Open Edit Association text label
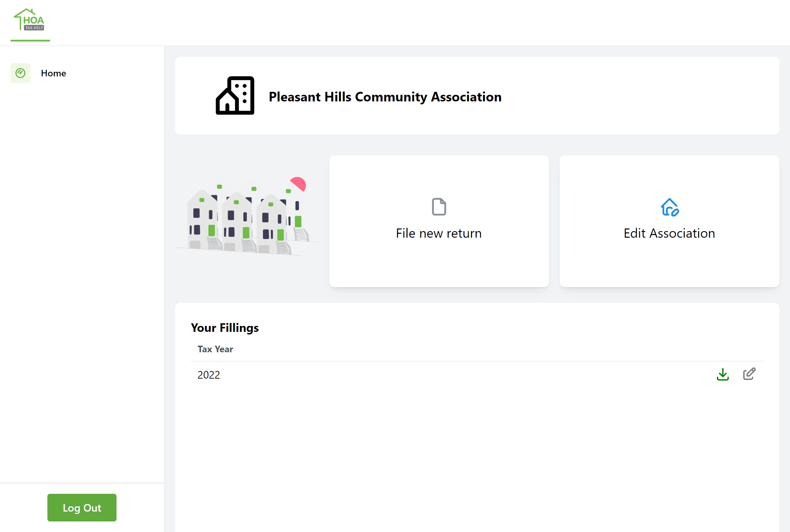This screenshot has width=790, height=532. click(x=669, y=233)
